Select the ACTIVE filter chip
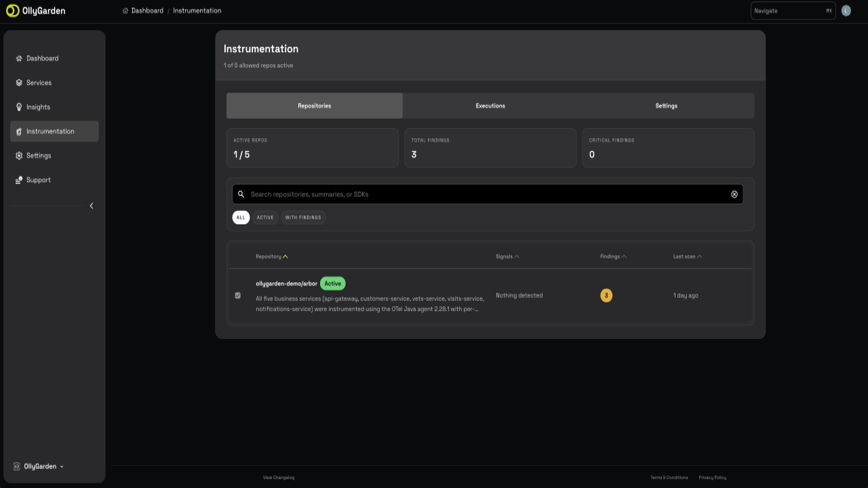This screenshot has width=868, height=488. [265, 218]
